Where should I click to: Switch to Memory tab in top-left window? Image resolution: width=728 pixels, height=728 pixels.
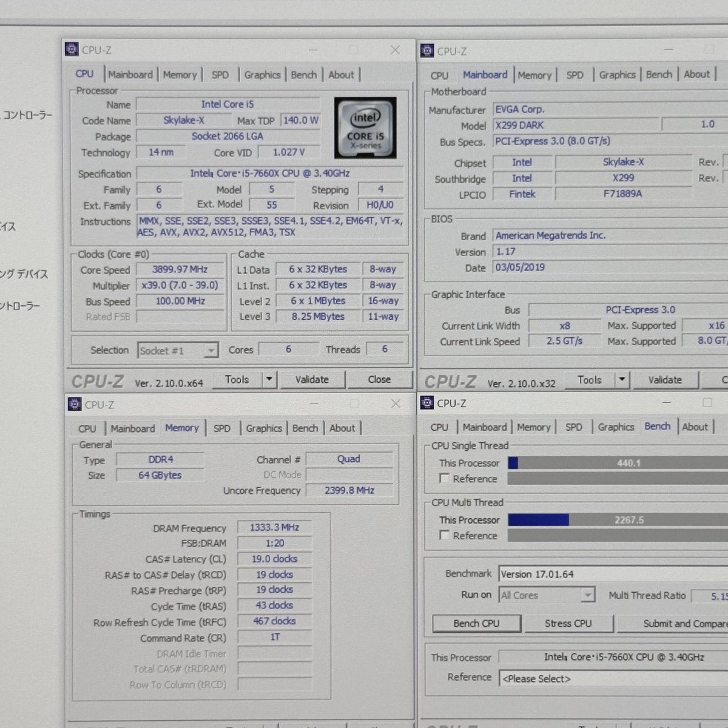[180, 75]
